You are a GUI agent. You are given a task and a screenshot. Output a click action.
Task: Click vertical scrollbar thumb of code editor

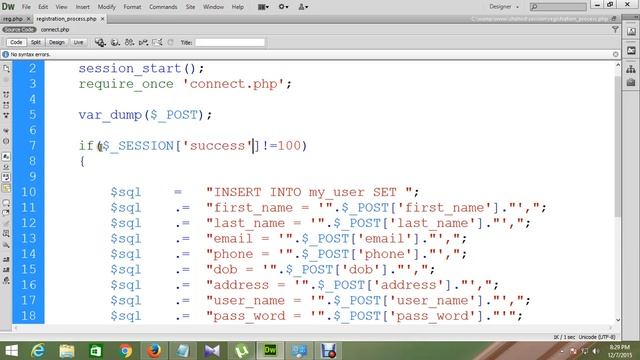click(618, 146)
